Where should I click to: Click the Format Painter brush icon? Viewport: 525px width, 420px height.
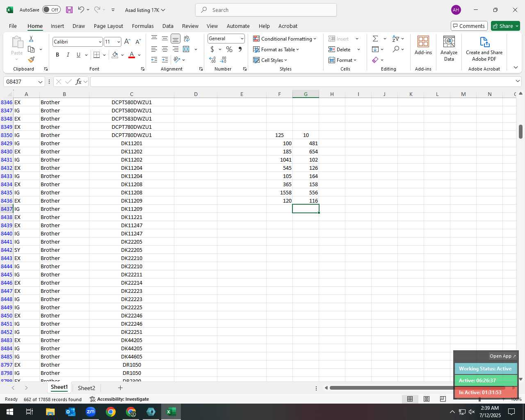31,60
